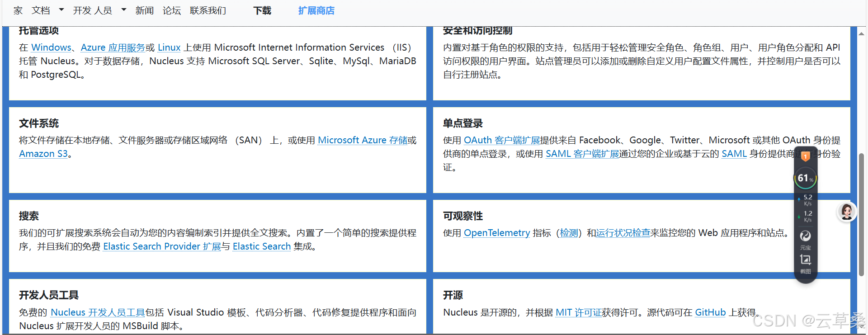
Task: Click the 检测 link
Action: click(569, 233)
